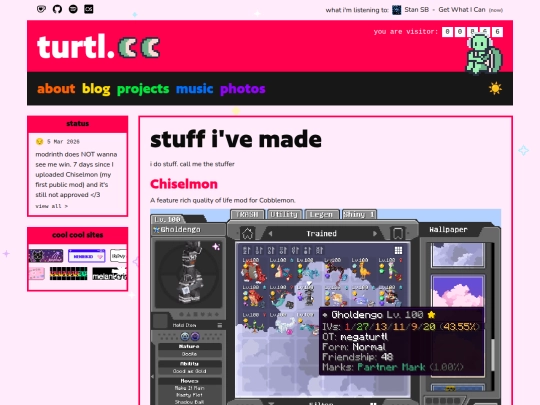Pick the pink cloud wallpaper thumbnail
The width and height of the screenshot is (540, 405).
pos(457,291)
